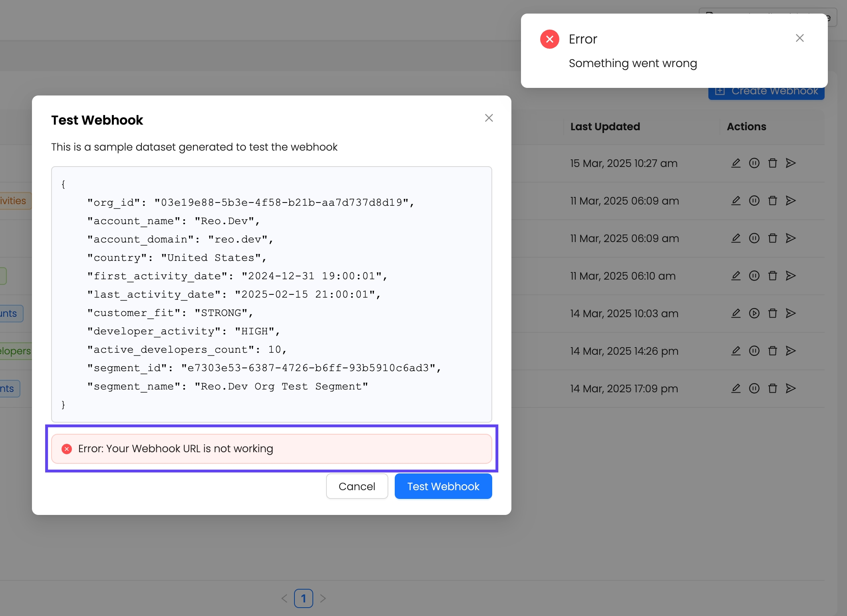Edit webhook updated 14 Mar 14:26 pm
Screen dimensions: 847x616
coord(736,351)
